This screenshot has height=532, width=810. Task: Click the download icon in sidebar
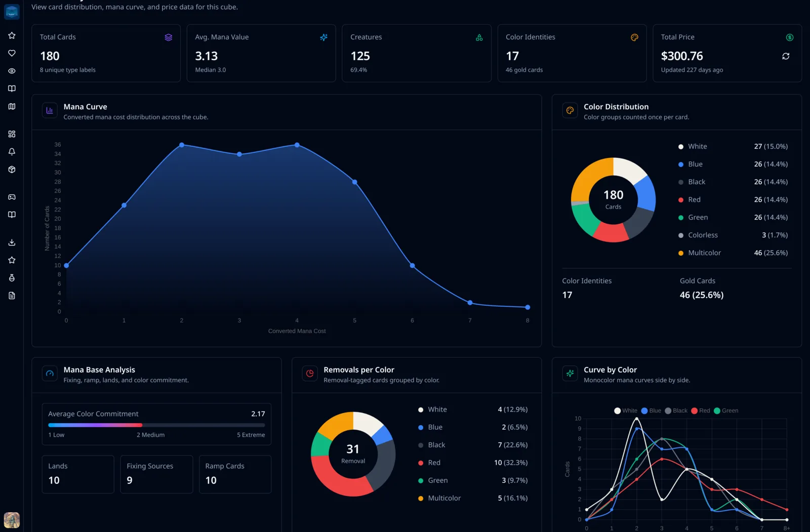tap(12, 242)
